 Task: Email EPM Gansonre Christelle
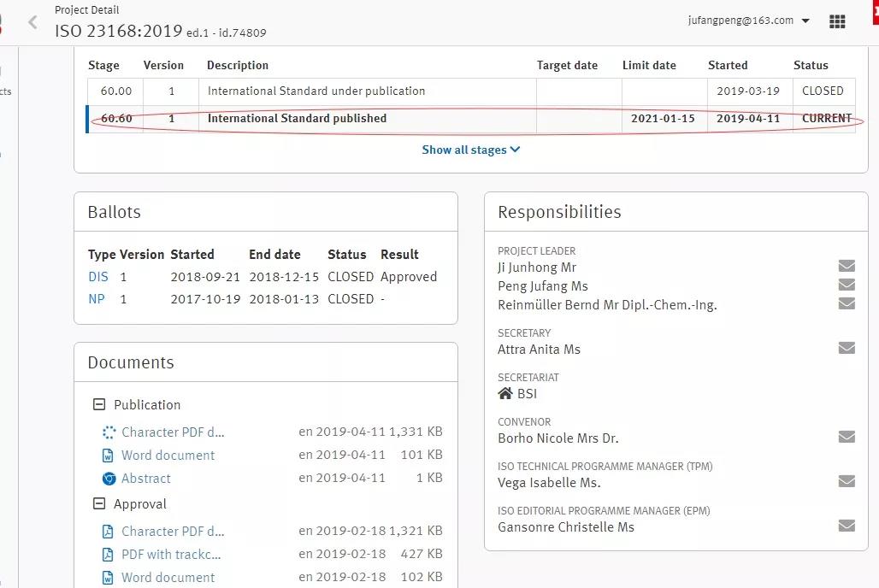pyautogui.click(x=847, y=526)
